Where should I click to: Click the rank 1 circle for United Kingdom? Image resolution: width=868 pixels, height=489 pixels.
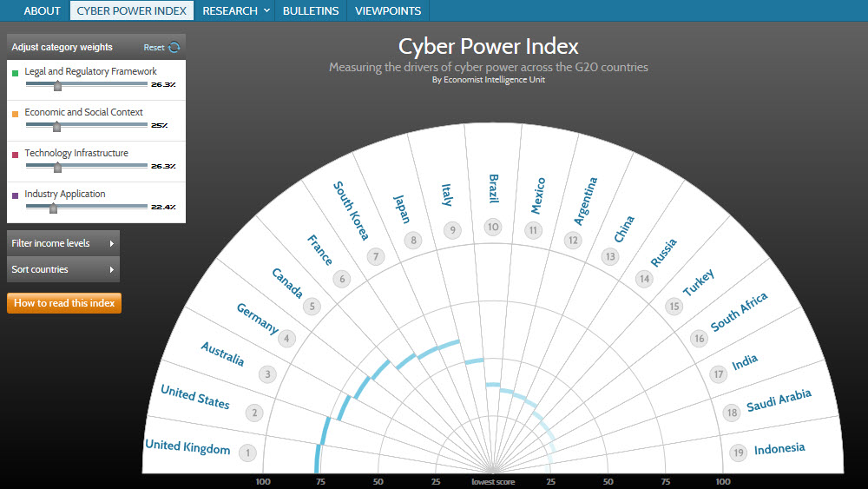(x=248, y=453)
